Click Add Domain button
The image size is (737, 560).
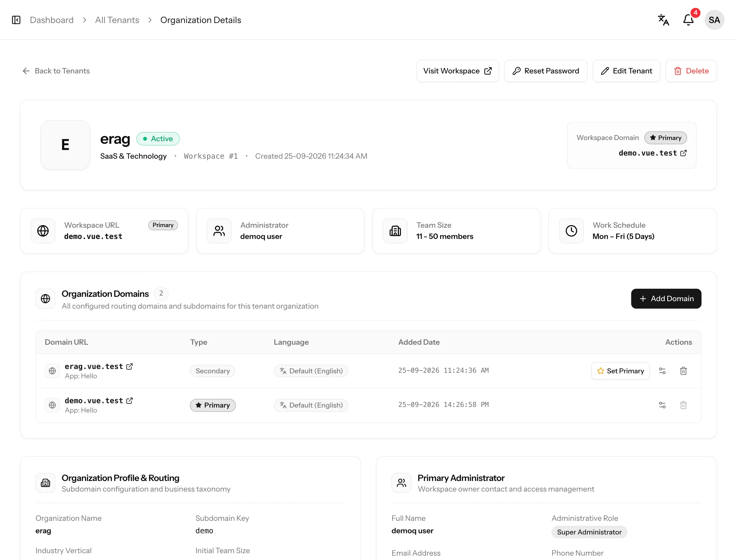pos(666,299)
